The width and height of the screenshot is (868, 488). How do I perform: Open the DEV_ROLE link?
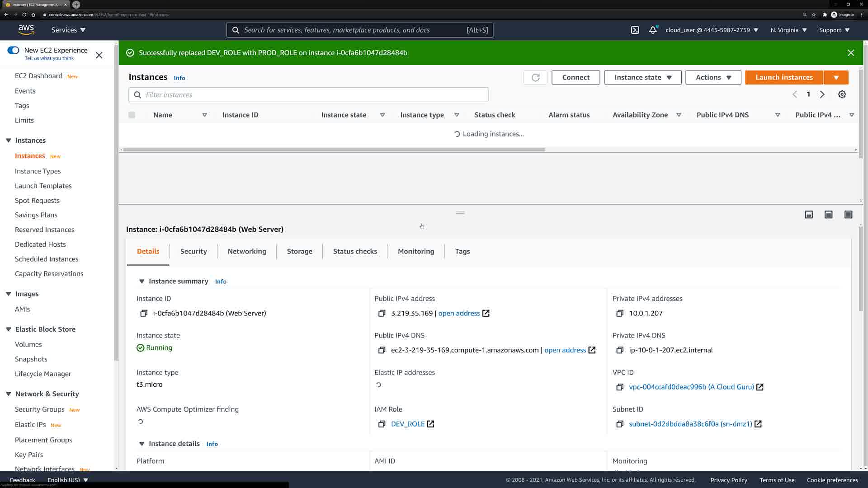(x=407, y=424)
